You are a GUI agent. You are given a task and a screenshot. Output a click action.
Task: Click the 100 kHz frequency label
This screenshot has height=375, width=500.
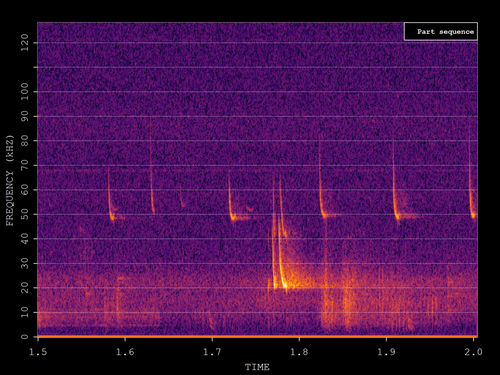coord(25,92)
